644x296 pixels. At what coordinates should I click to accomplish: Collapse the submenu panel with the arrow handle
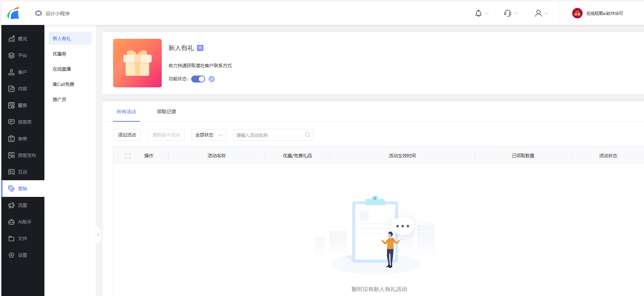click(x=99, y=235)
